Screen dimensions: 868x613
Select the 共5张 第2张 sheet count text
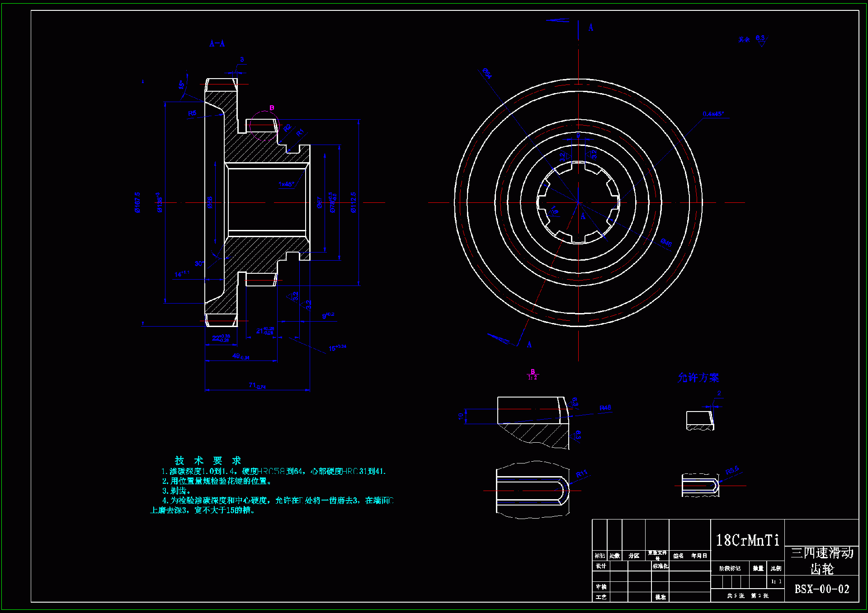[x=747, y=596]
